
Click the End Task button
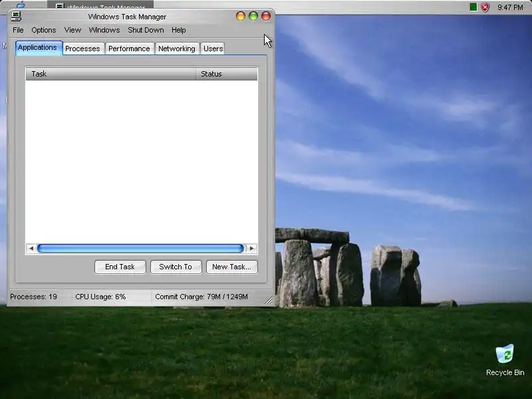(120, 267)
